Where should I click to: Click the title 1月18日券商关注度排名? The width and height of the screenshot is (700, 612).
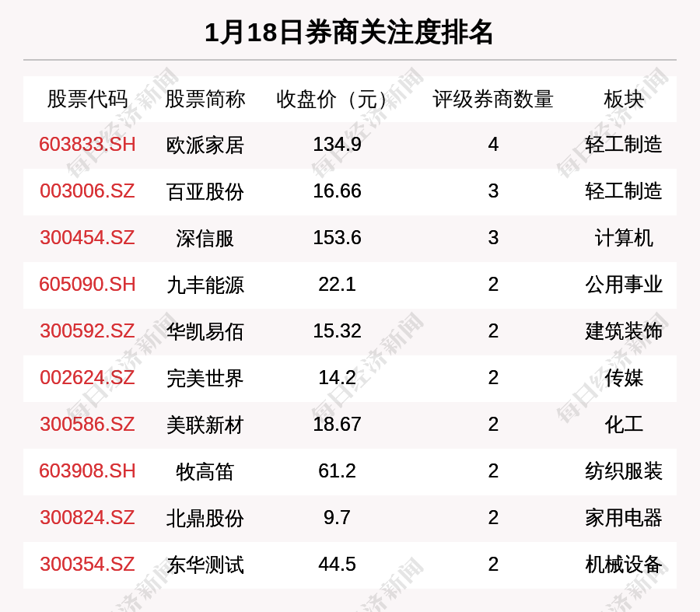pos(349,33)
